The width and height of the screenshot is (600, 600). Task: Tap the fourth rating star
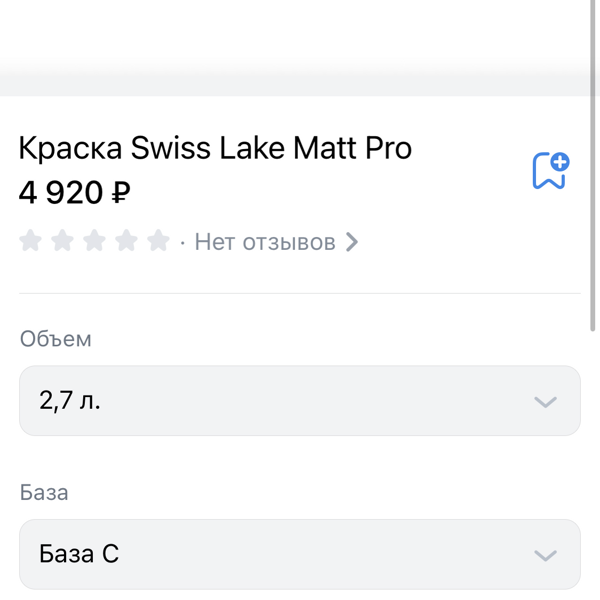click(127, 241)
